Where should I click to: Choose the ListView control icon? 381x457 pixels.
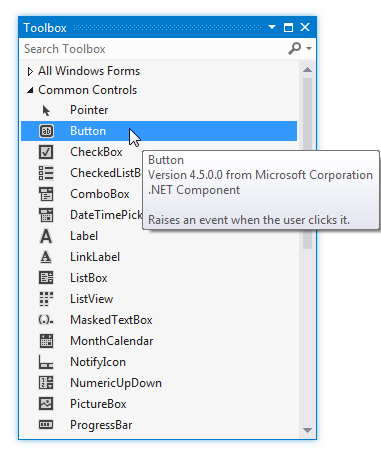tap(46, 299)
